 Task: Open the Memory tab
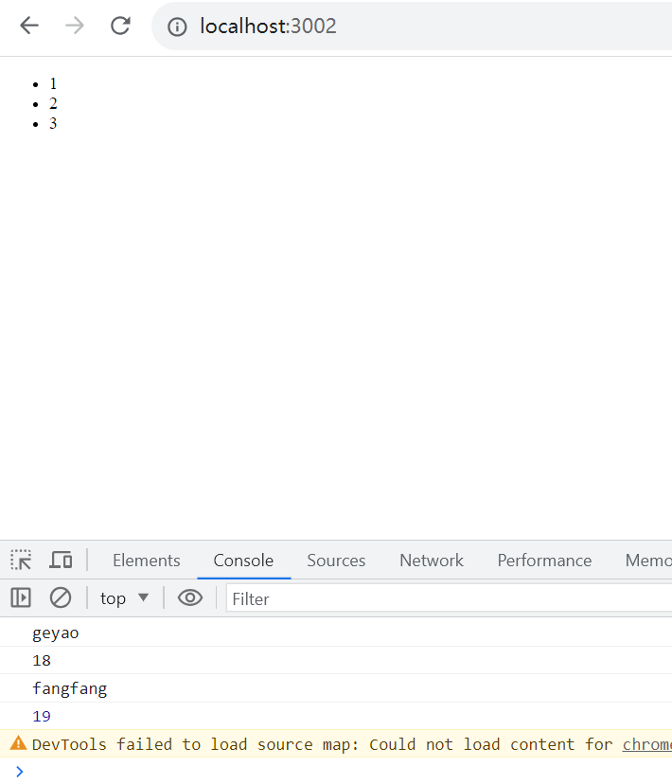tap(648, 561)
